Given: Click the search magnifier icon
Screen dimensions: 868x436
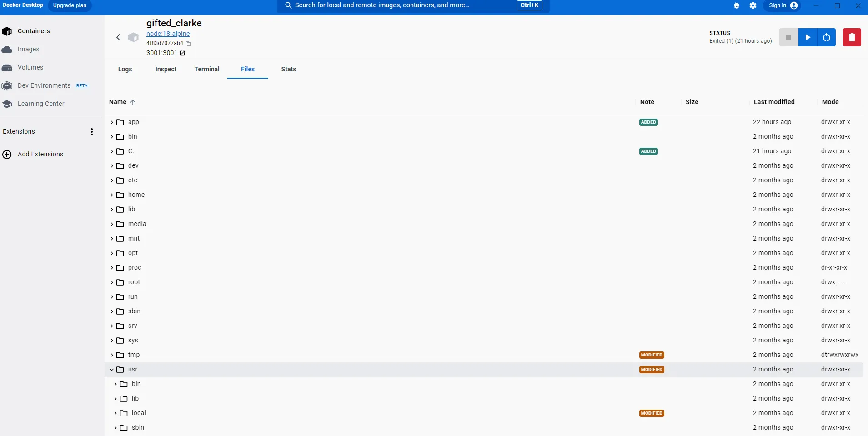Looking at the screenshot, I should [x=288, y=5].
